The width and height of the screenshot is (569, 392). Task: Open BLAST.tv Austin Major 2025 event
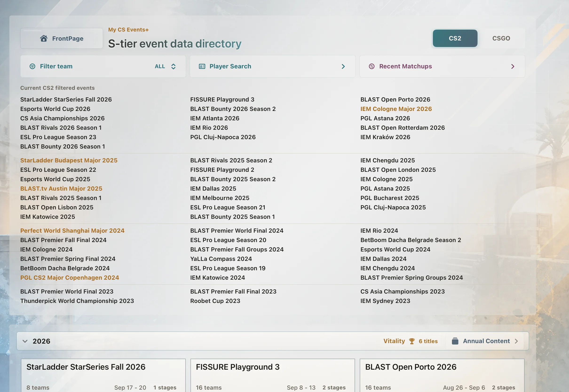pos(61,189)
